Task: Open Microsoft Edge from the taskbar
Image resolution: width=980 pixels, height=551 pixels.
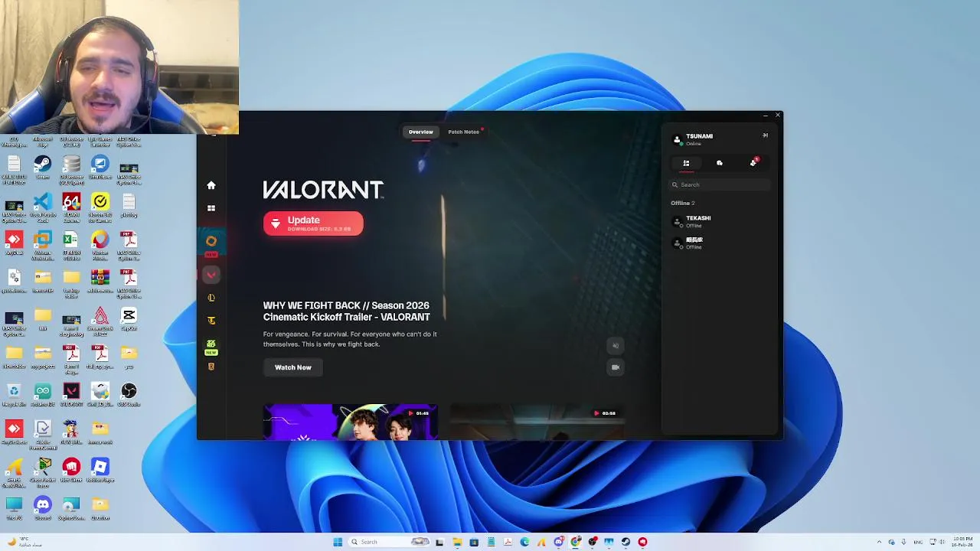Action: 524,542
